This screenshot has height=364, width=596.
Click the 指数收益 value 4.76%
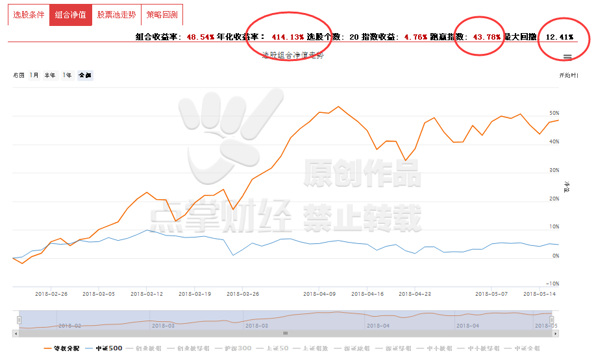(416, 37)
